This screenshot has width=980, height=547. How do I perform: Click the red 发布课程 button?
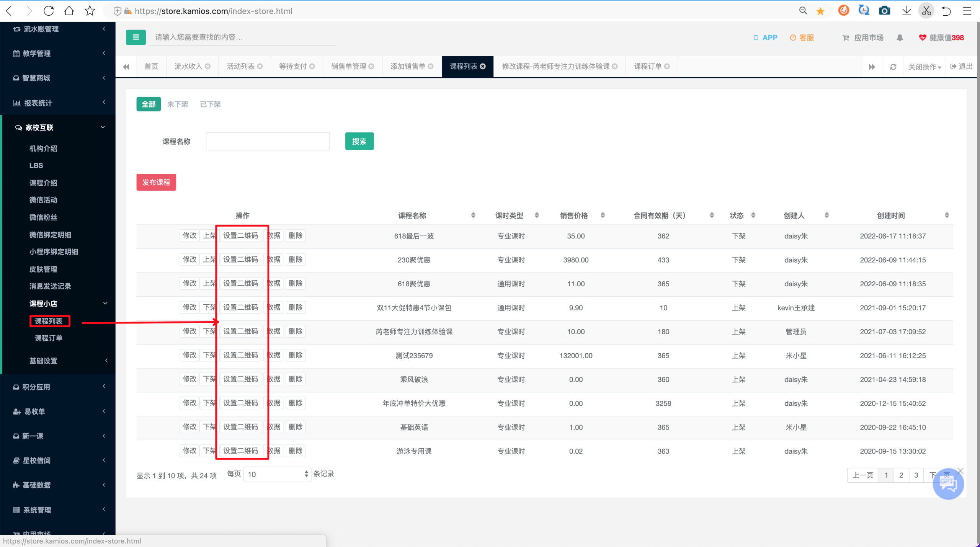click(156, 182)
